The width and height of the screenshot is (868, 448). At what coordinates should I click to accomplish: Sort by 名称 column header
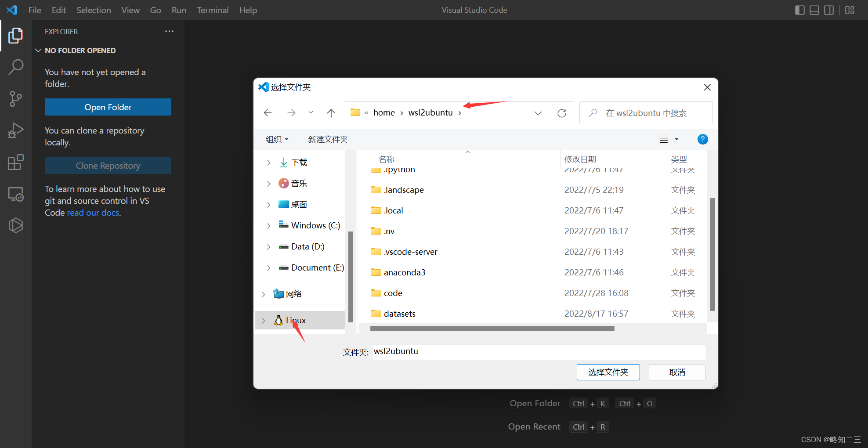click(x=387, y=159)
